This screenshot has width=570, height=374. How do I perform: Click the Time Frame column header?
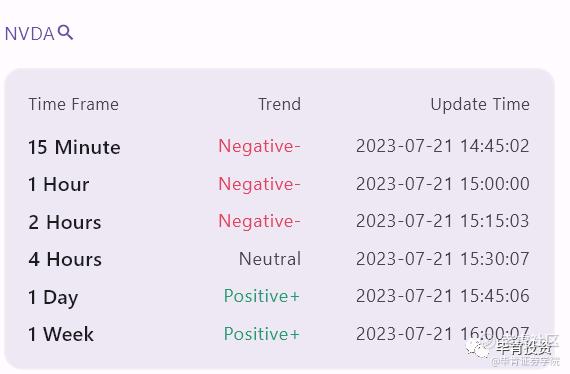pos(73,104)
